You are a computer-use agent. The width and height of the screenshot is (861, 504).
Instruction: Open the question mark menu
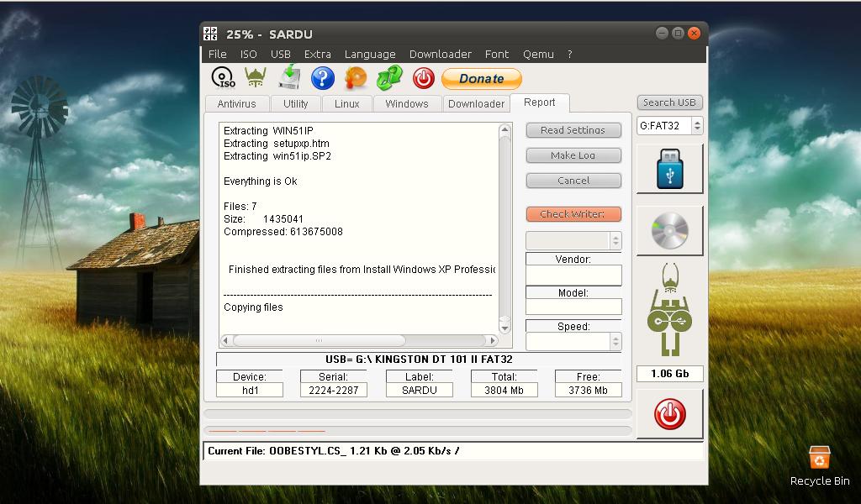point(569,55)
